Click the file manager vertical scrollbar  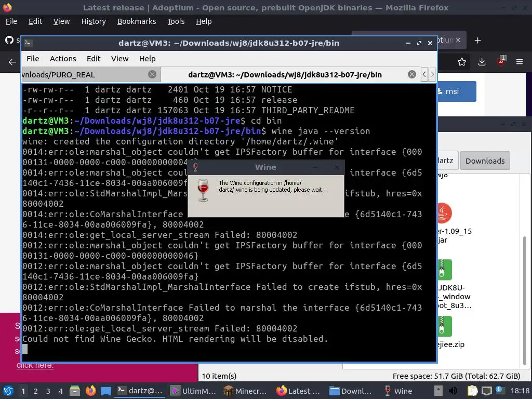pos(525,300)
